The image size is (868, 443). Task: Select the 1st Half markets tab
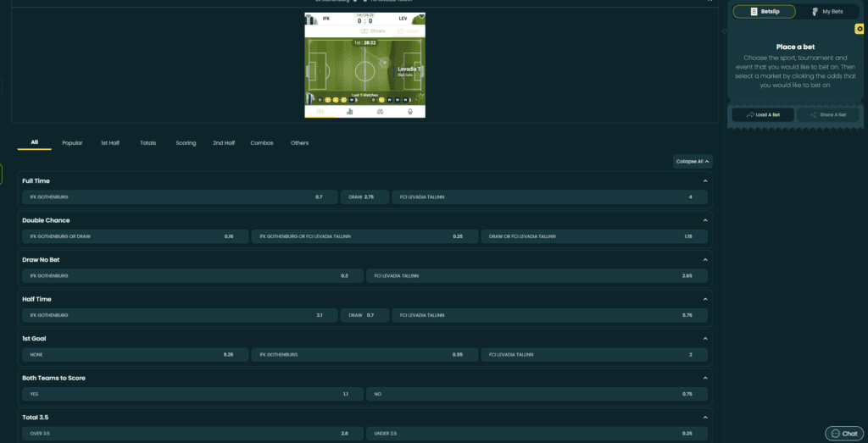pyautogui.click(x=110, y=143)
